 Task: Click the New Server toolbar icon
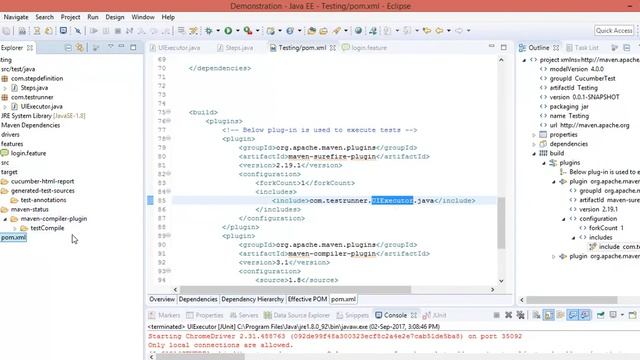pyautogui.click(x=271, y=31)
